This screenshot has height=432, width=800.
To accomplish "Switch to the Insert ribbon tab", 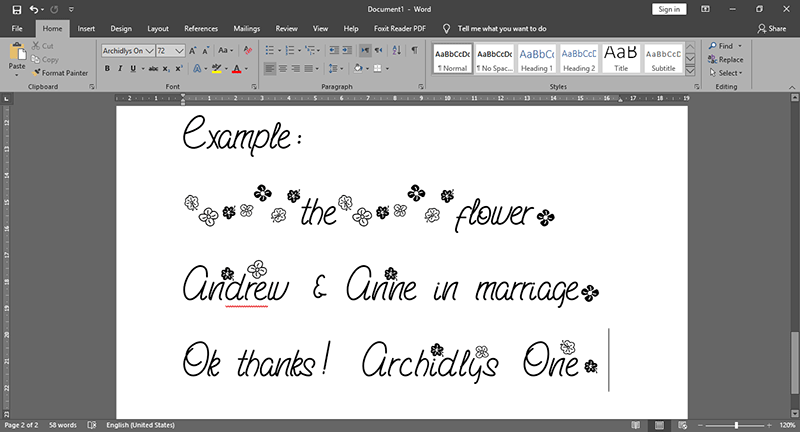I will point(87,28).
